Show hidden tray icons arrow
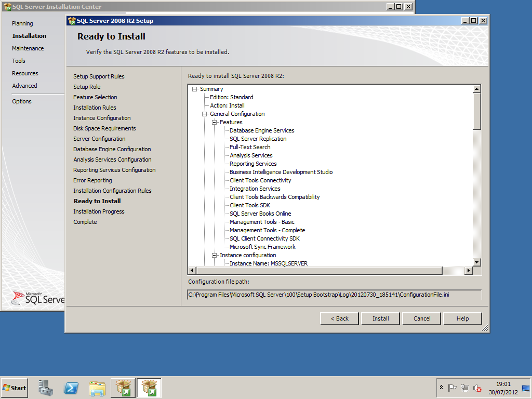Image resolution: width=532 pixels, height=399 pixels. coord(441,388)
